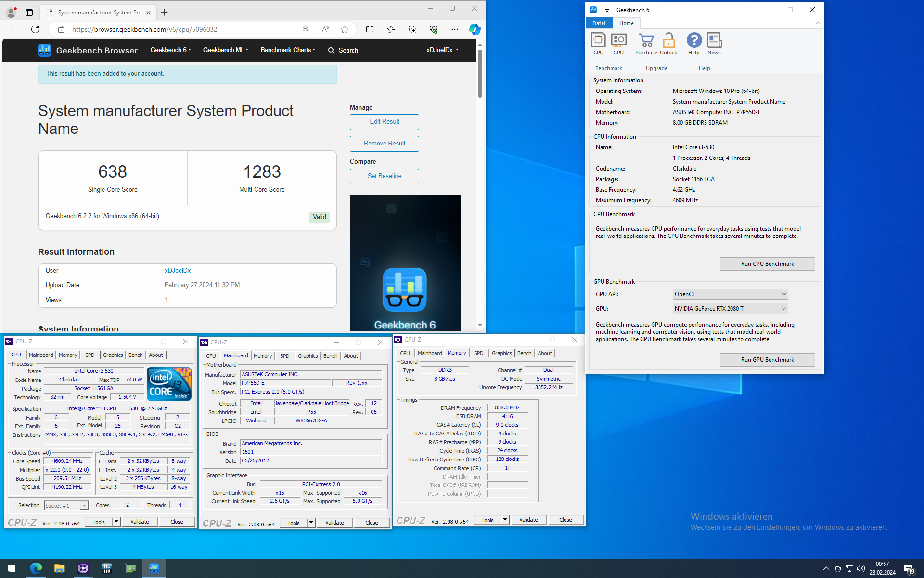
Task: Expand the GPU API OpenCL dropdown
Action: click(x=730, y=294)
